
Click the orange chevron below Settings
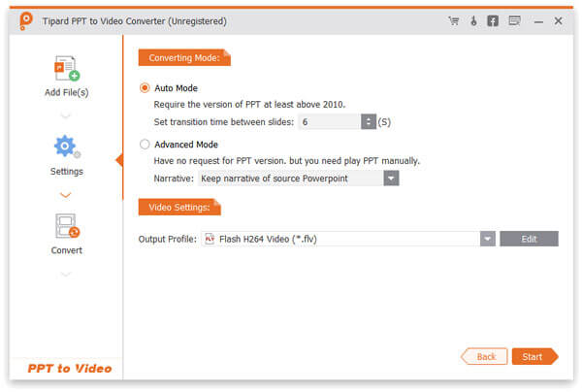tap(66, 195)
